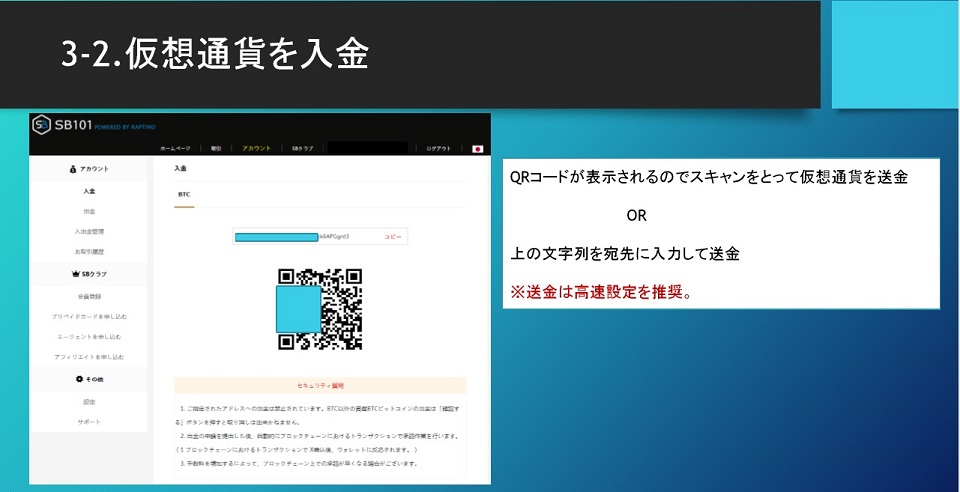Open 会員登録 in the sidebar

89,296
